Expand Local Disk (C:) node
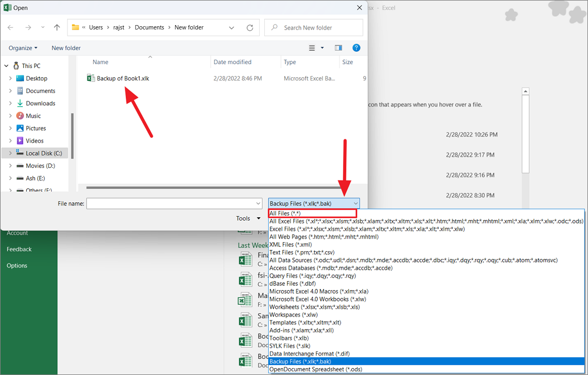This screenshot has height=375, width=588. point(11,153)
